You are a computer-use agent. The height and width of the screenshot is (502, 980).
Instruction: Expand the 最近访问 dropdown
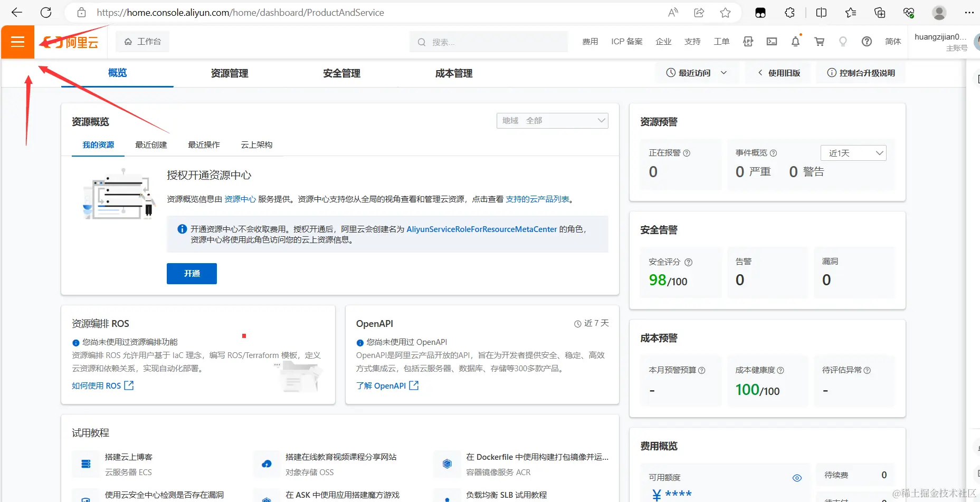pyautogui.click(x=697, y=73)
